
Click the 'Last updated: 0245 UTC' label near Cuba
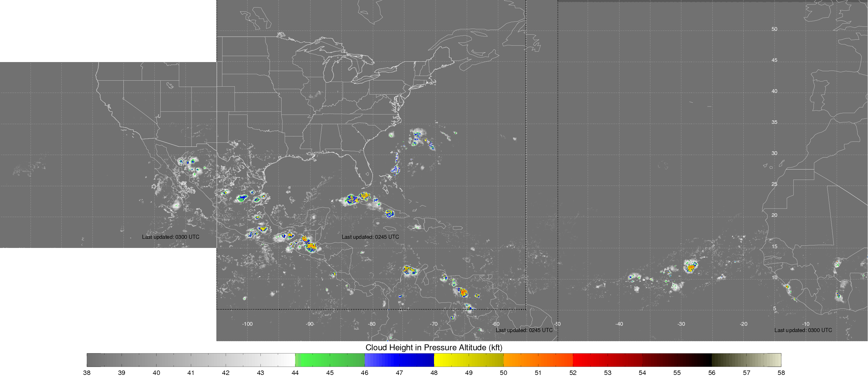[x=370, y=237]
